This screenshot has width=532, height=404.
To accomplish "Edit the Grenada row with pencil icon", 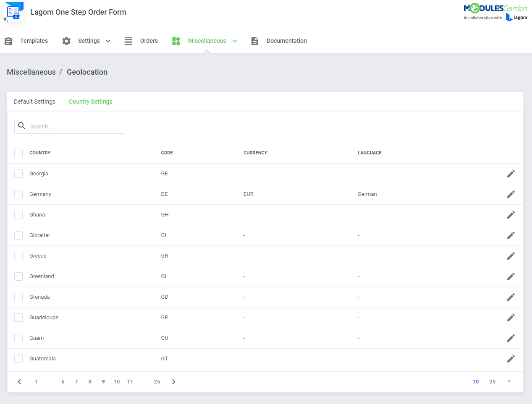I will pos(511,297).
